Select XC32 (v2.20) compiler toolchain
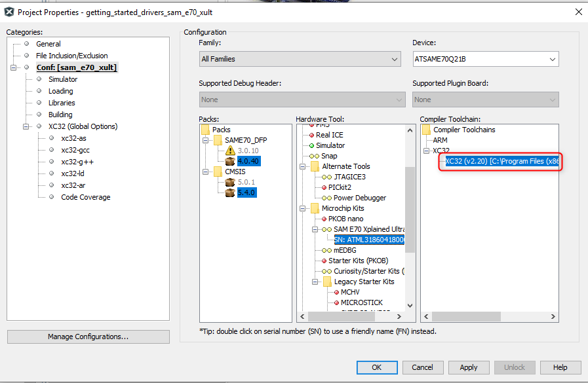The height and width of the screenshot is (383, 588). pyautogui.click(x=501, y=161)
